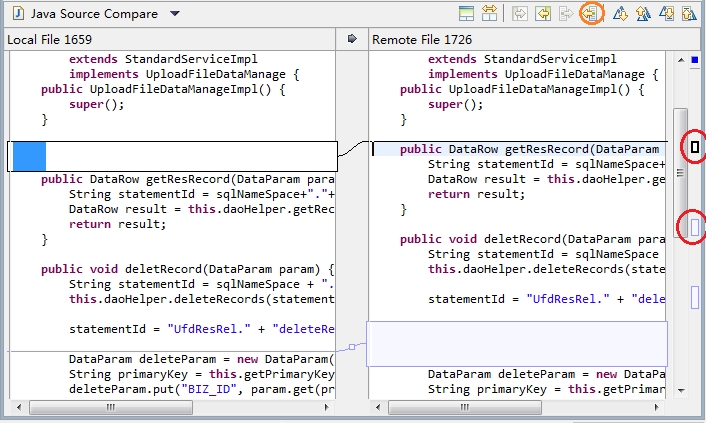Screen dimensions: 706x423
Task: Click 'return result;' in the right pane
Action: [476, 194]
